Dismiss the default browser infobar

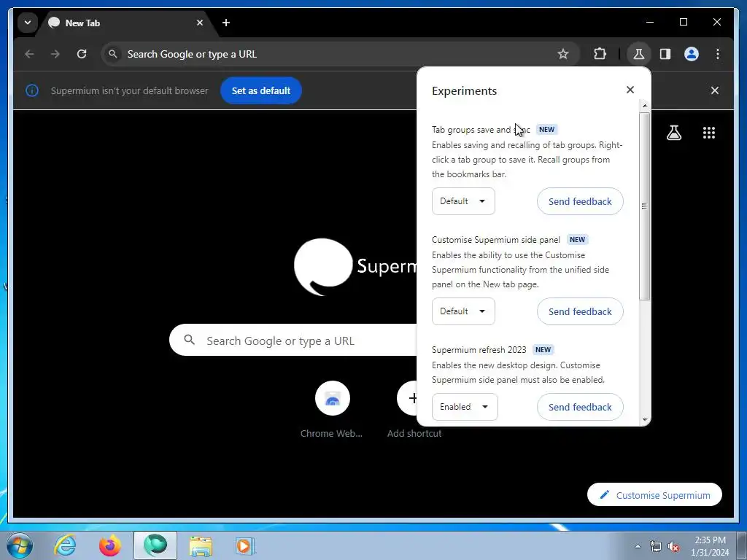(x=715, y=90)
